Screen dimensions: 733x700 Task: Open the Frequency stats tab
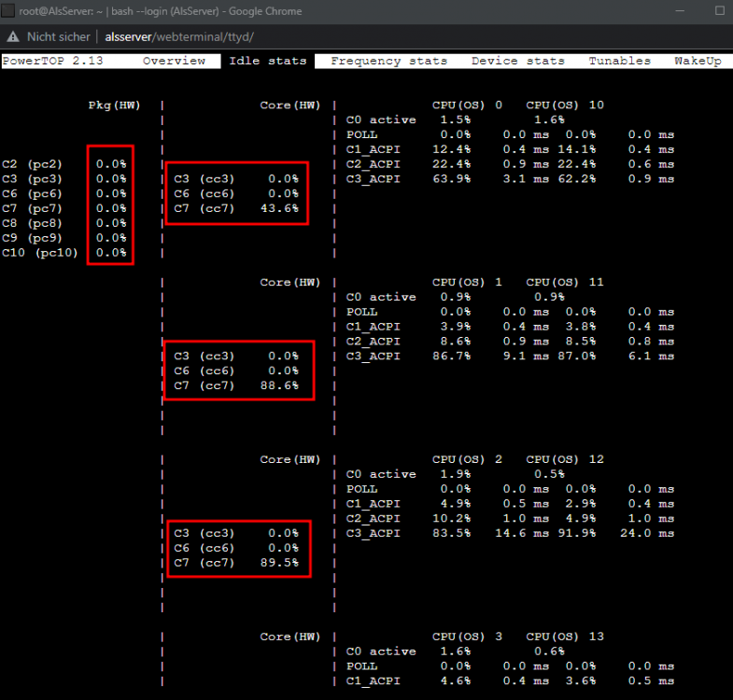point(389,61)
